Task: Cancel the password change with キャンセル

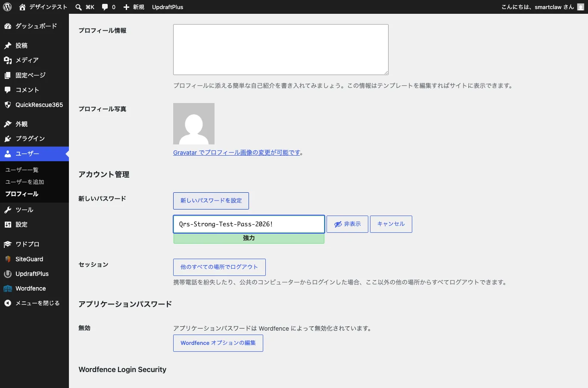Action: pos(391,224)
